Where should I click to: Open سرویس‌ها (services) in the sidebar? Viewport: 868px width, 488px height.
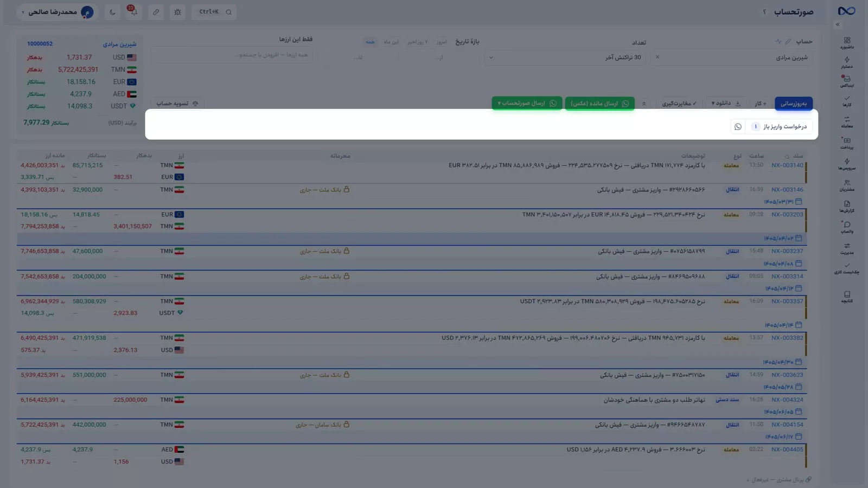(x=847, y=164)
